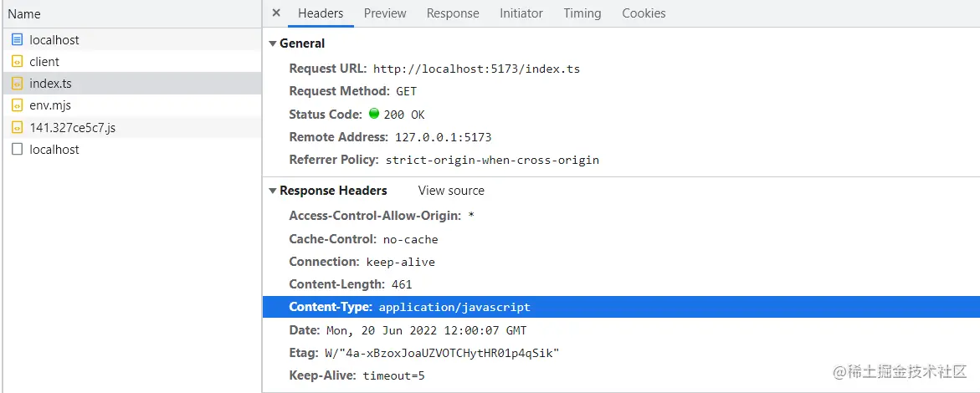This screenshot has height=393, width=980.
Task: Click the strict-origin-when-cross-origin referrer policy value
Action: pos(492,160)
